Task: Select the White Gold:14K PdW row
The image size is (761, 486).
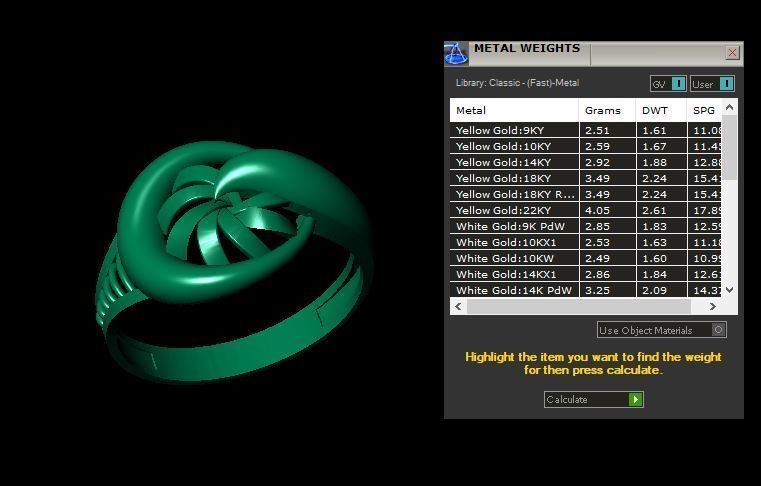Action: 586,290
